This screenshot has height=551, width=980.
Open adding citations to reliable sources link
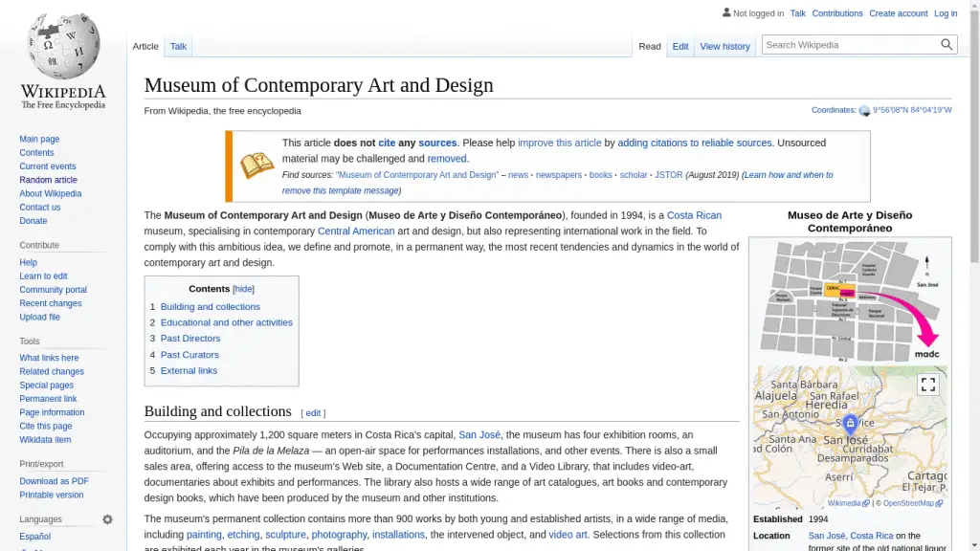pos(695,143)
